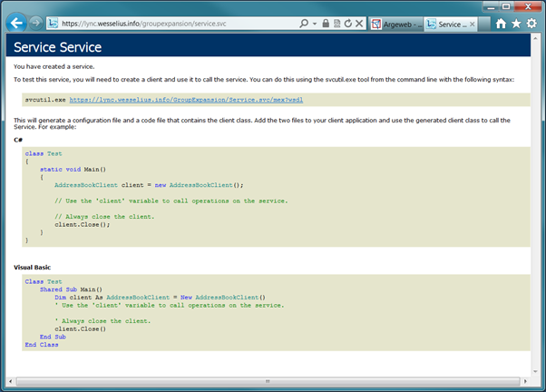Click the horizontal scrollbar right arrow
This screenshot has width=546, height=392.
525,380
